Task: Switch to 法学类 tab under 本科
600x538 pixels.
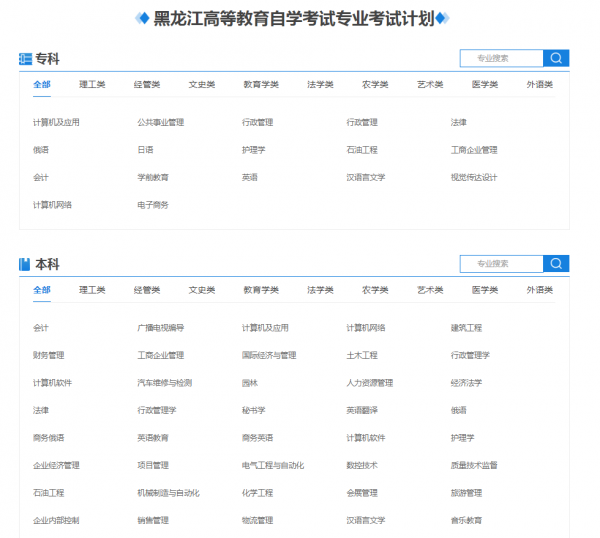Action: pyautogui.click(x=320, y=290)
